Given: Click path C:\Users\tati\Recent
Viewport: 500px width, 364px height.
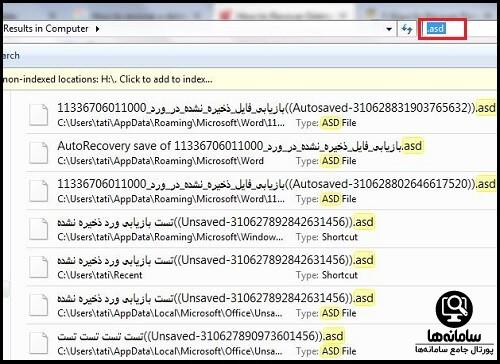Looking at the screenshot, I should point(100,275).
